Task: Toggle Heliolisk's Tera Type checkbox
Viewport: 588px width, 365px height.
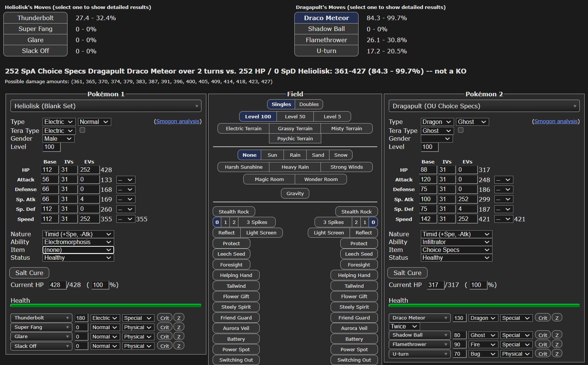Action: coord(82,130)
